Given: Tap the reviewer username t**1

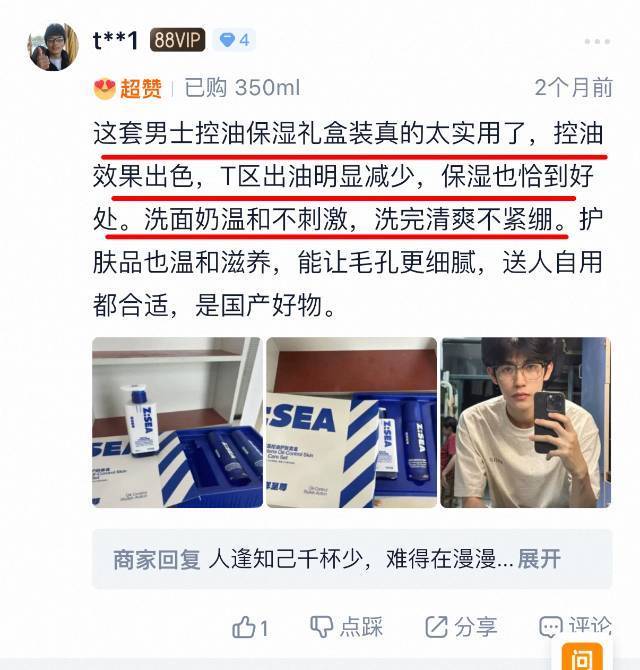Looking at the screenshot, I should point(115,40).
